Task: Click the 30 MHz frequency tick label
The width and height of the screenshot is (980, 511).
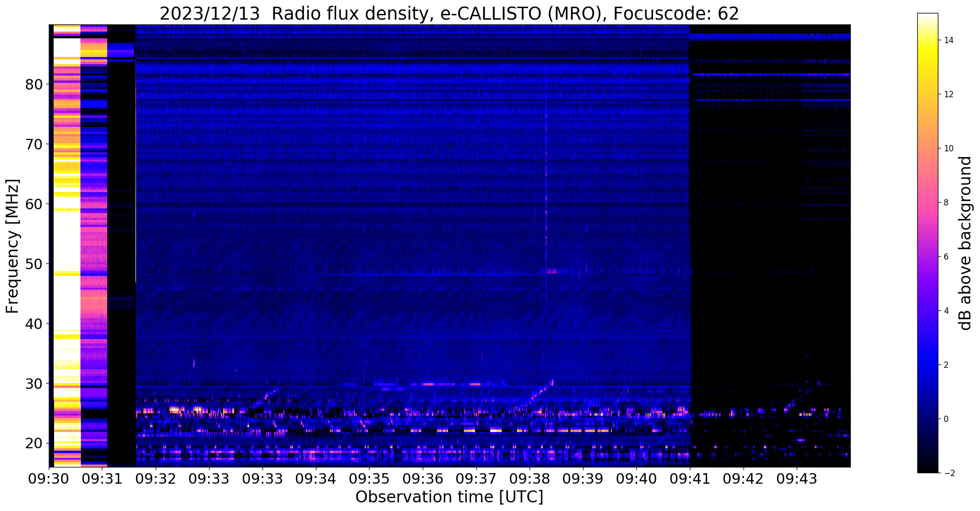Action: click(x=34, y=384)
